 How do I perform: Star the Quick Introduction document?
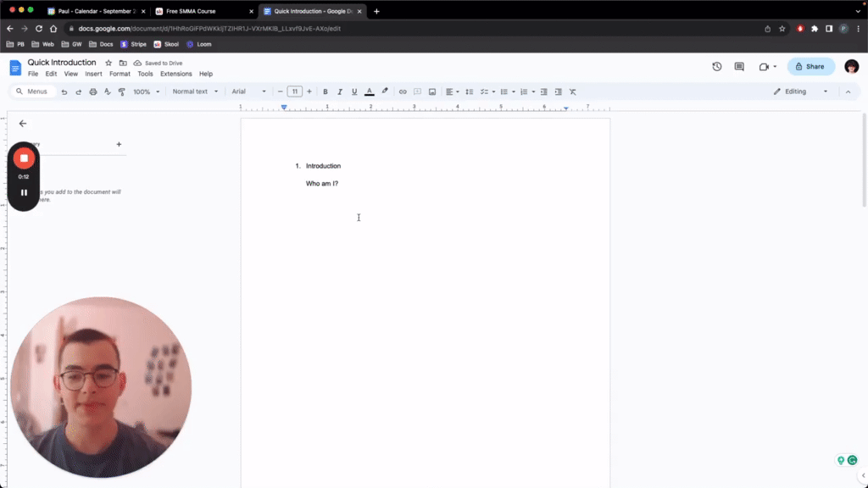tap(107, 62)
